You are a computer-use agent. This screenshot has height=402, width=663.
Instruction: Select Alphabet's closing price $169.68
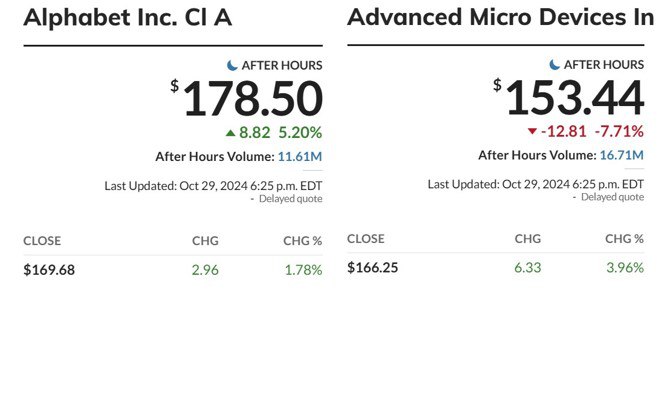[x=49, y=270]
